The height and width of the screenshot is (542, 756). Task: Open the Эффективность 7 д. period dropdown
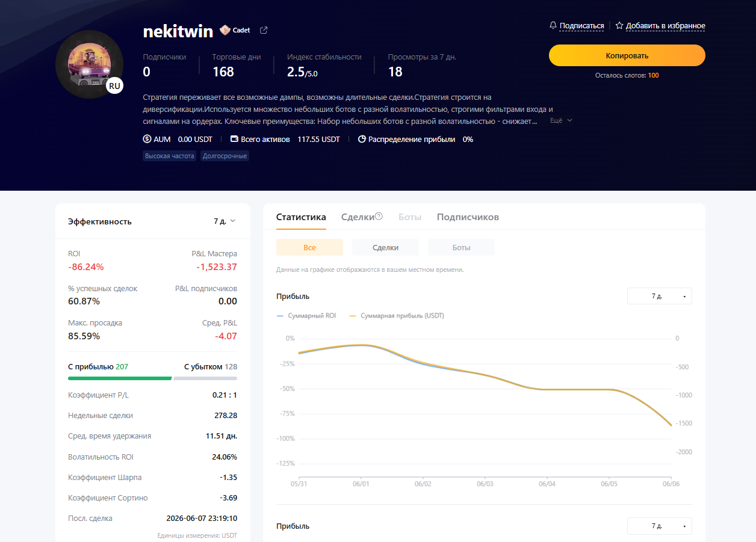pos(225,221)
